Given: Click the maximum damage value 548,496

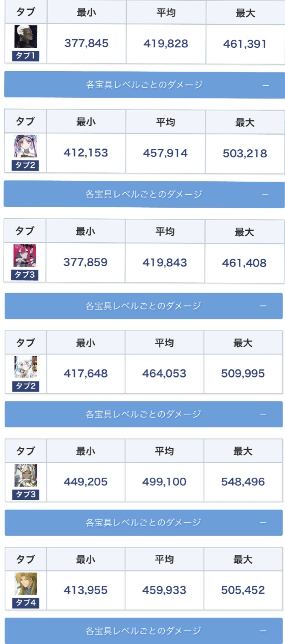Looking at the screenshot, I should point(243,482).
